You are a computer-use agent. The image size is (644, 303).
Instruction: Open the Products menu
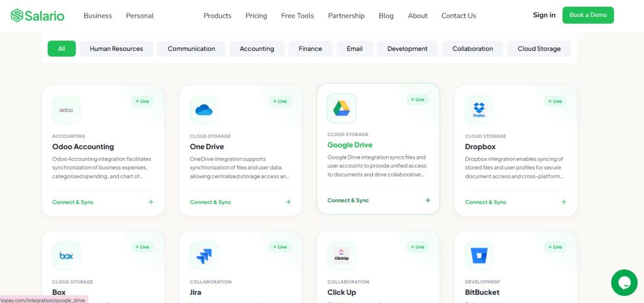pos(217,16)
